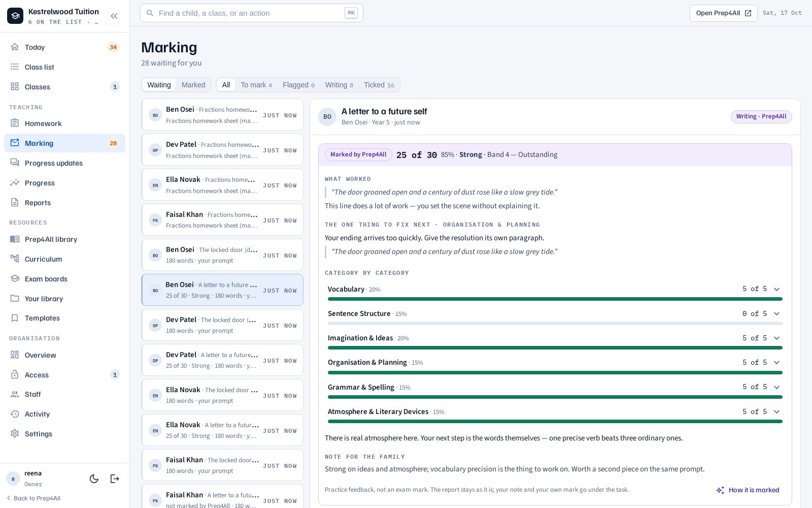Open Your library folder
812x508 pixels.
click(x=64, y=299)
